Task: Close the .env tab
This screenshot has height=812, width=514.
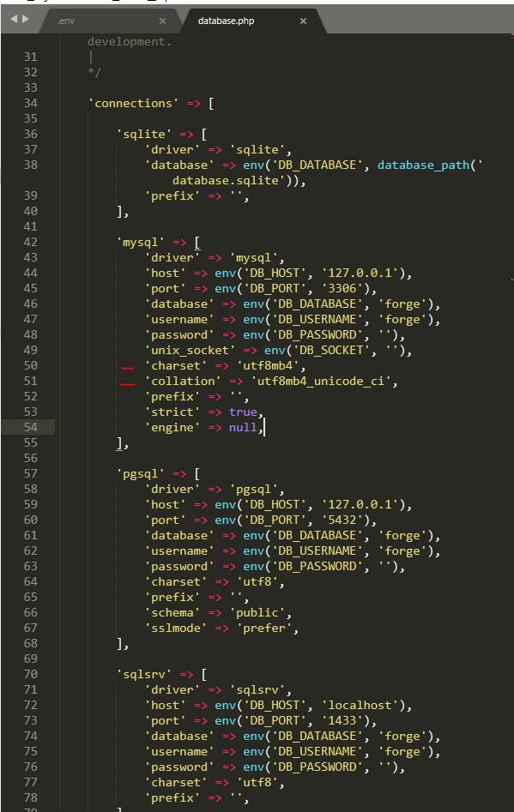Action: 162,21
